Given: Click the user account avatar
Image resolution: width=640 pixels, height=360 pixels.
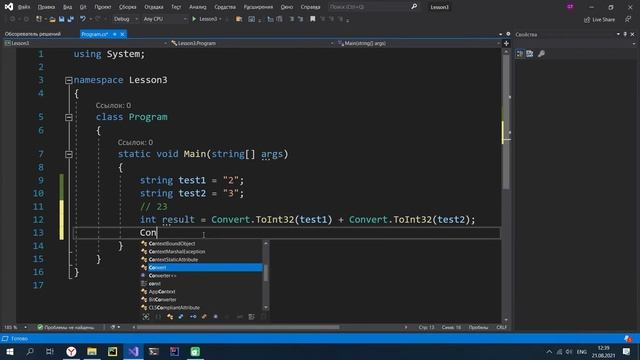Looking at the screenshot, I should coord(570,7).
